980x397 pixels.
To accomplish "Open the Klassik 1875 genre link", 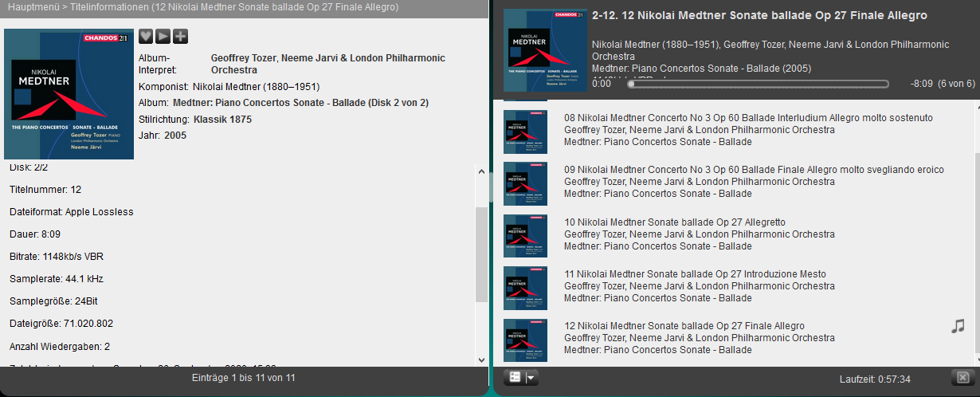I will [x=222, y=120].
